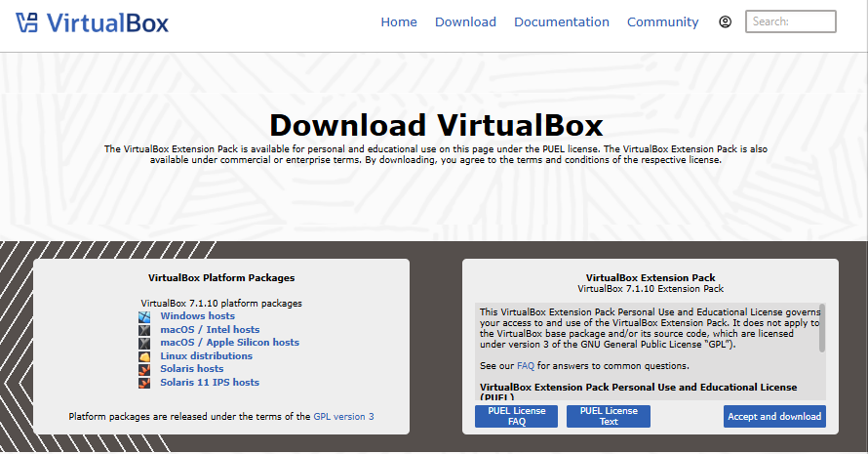Open the Documentation menu item
Image resolution: width=868 pixels, height=454 pixels.
562,22
